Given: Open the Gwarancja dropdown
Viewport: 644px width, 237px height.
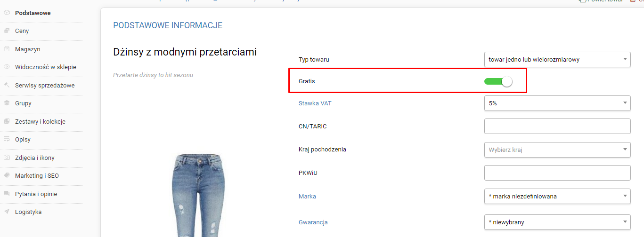Looking at the screenshot, I should [557, 221].
